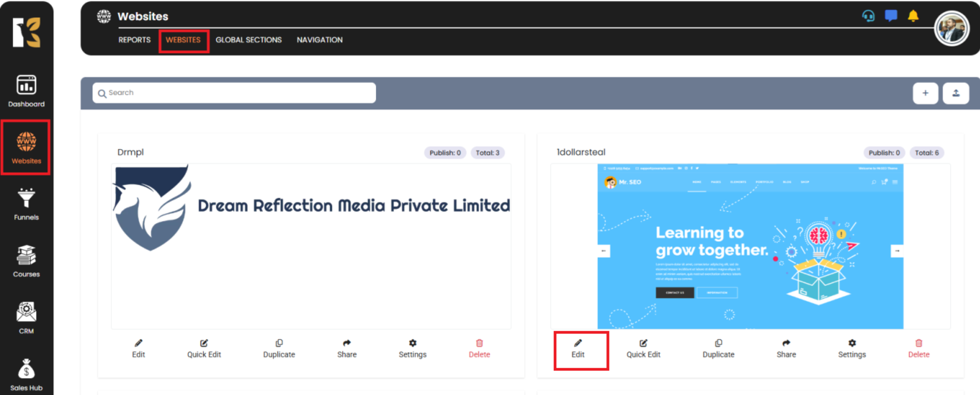Quick Edit the Drmpl website

(204, 349)
